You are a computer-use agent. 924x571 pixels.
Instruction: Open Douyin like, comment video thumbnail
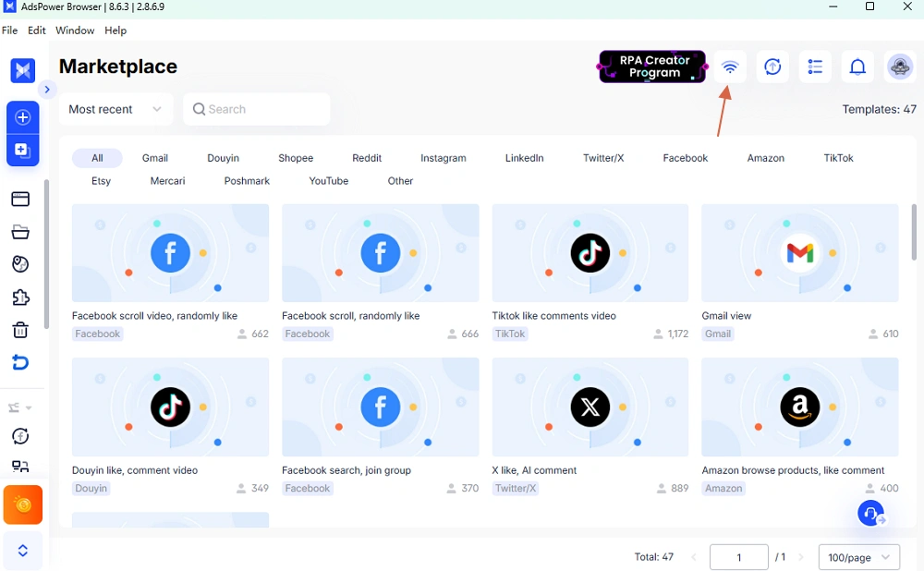(170, 407)
